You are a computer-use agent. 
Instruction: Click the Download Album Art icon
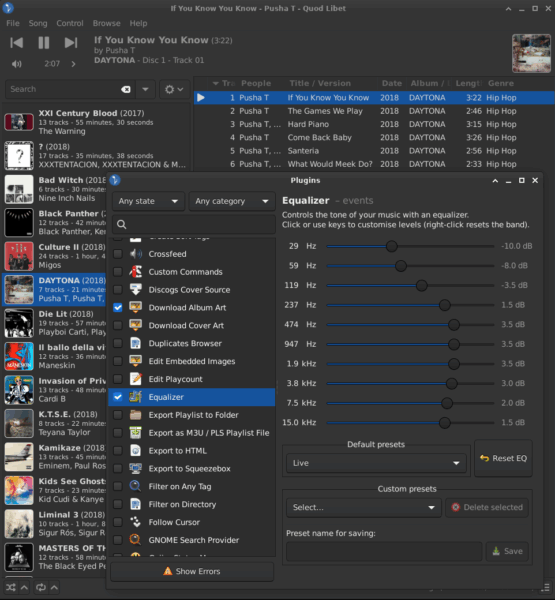[x=135, y=307]
